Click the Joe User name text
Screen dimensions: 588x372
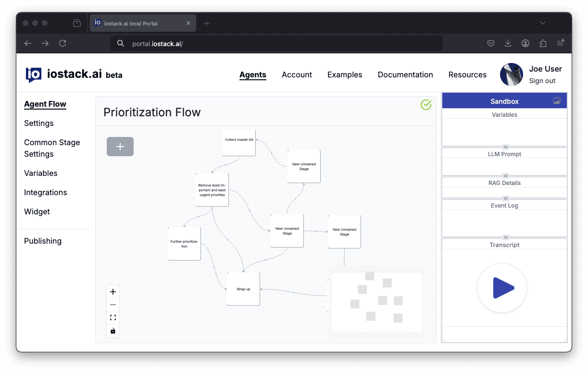click(x=545, y=69)
